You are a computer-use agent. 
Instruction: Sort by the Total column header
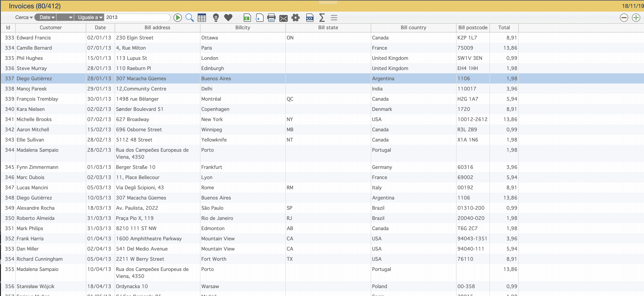[x=504, y=28]
